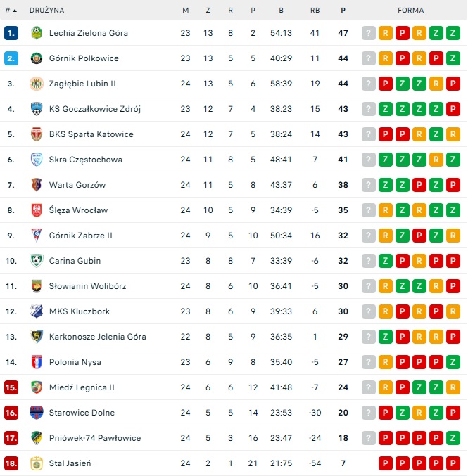Viewport: 468px width, 476px height.
Task: Click the Ślęza Wrocław team badge
Action: 37,210
